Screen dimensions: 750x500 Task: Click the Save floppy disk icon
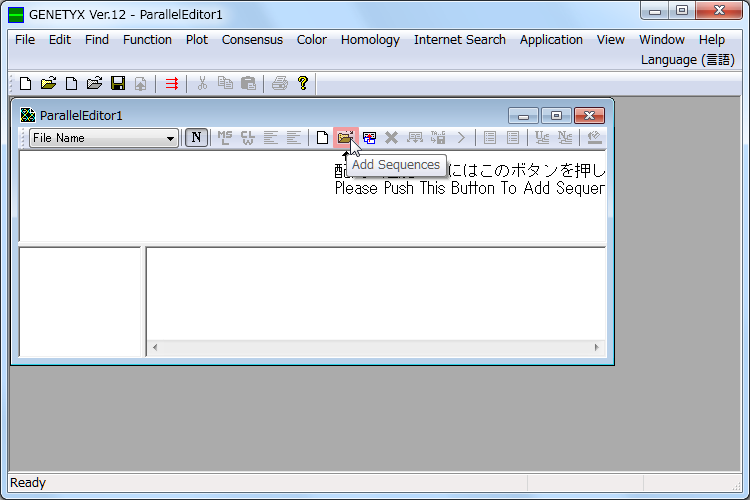(118, 84)
